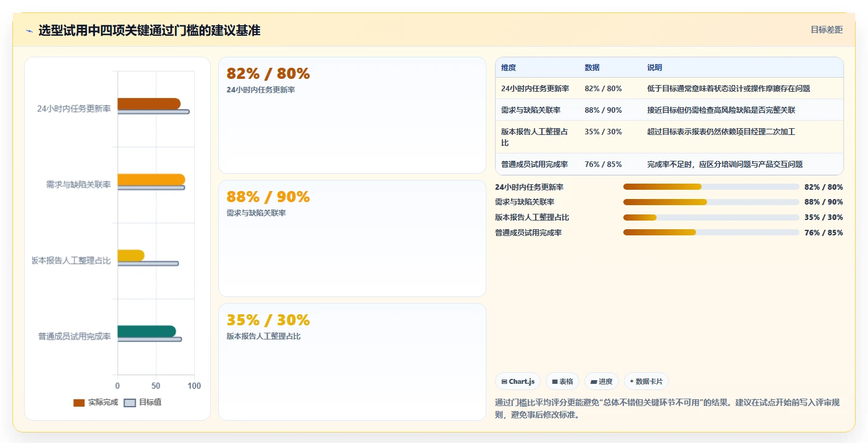Click the 目标差距 label in header
The width and height of the screenshot is (868, 443).
pyautogui.click(x=826, y=30)
